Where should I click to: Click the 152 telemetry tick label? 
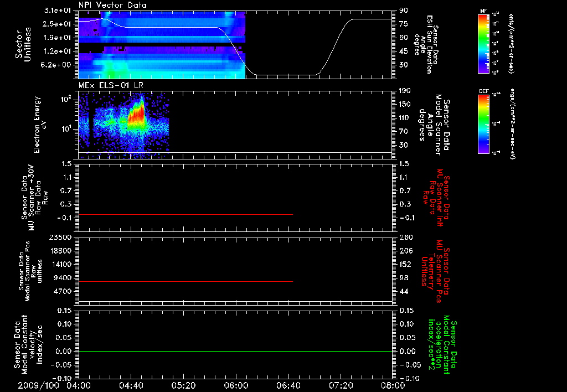coord(405,264)
